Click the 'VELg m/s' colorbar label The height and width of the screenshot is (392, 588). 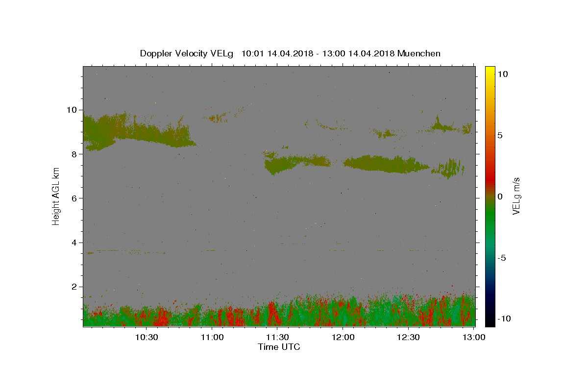point(516,196)
